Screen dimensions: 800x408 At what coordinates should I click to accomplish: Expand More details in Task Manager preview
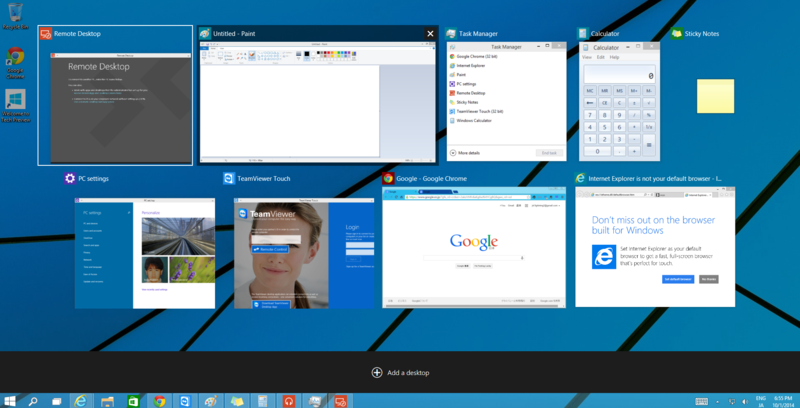(465, 152)
